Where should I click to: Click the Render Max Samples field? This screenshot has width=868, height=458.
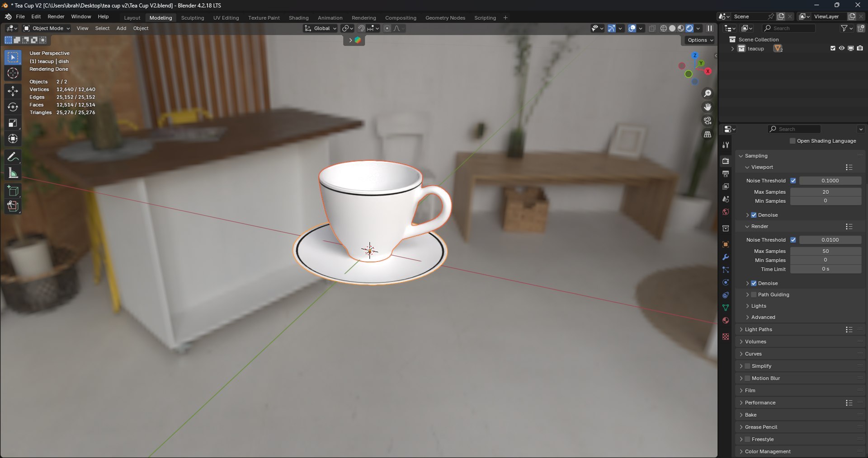click(x=826, y=251)
